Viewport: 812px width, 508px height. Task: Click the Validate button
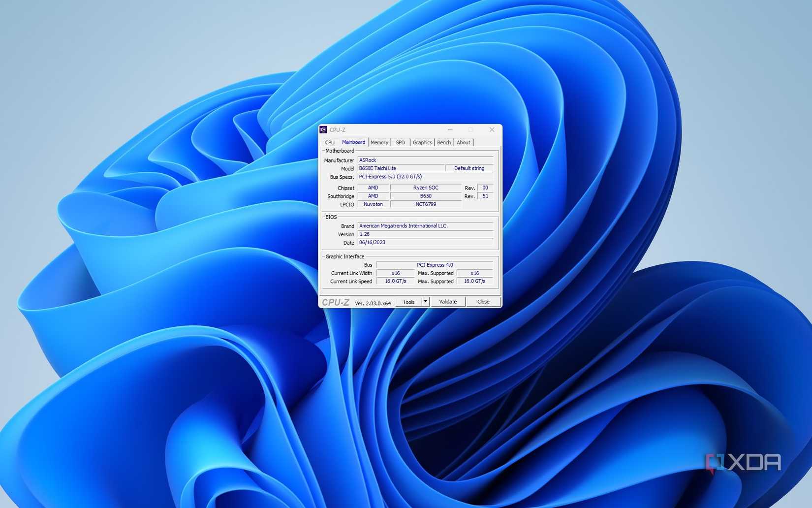[448, 302]
